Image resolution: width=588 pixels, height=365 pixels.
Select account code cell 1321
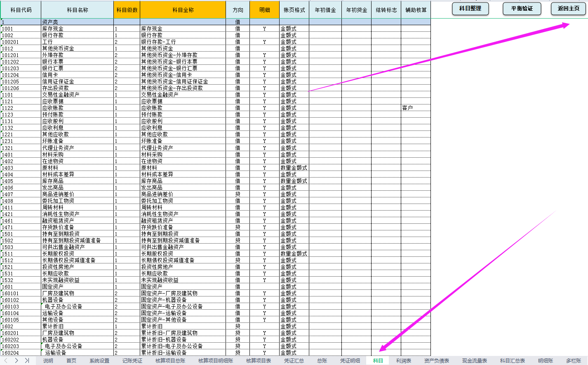pyautogui.click(x=21, y=148)
